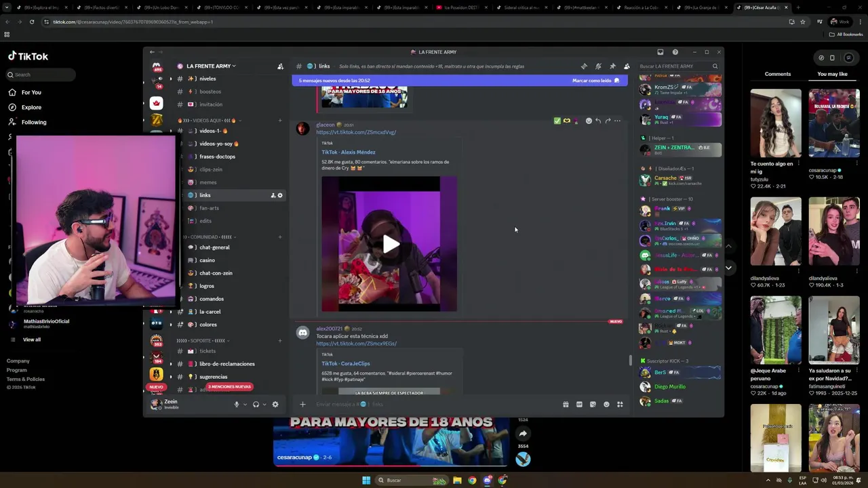Switch to TikTok You may like tab
868x488 pixels.
(832, 74)
